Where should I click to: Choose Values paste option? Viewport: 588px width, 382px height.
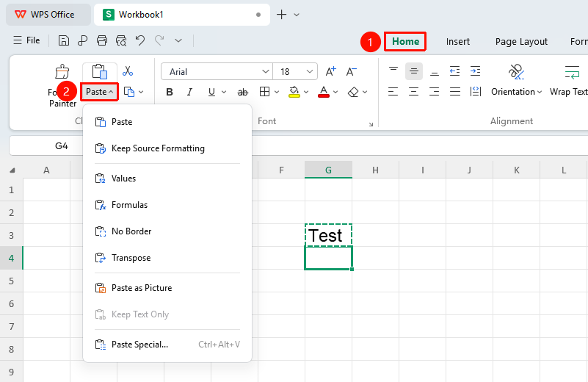[x=167, y=179]
